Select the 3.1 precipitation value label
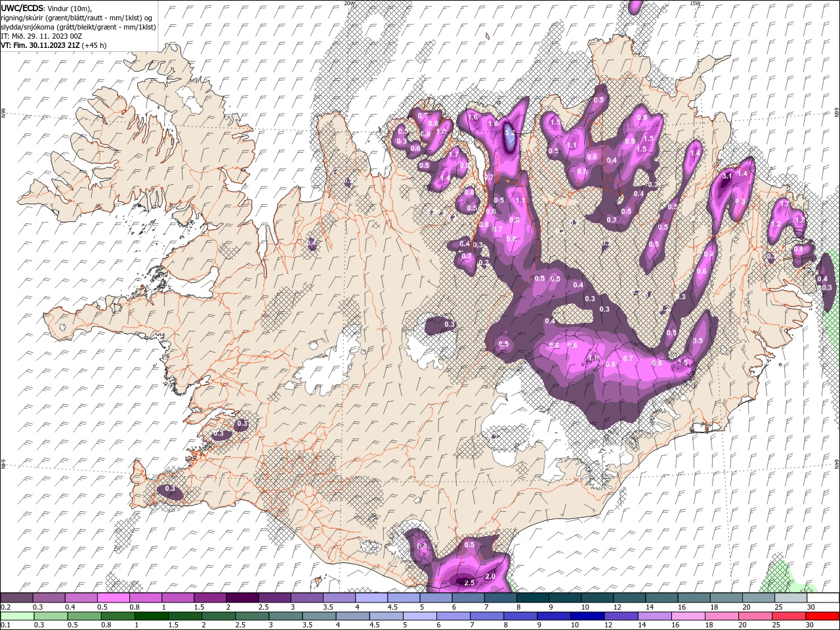This screenshot has height=630, width=840. (726, 176)
